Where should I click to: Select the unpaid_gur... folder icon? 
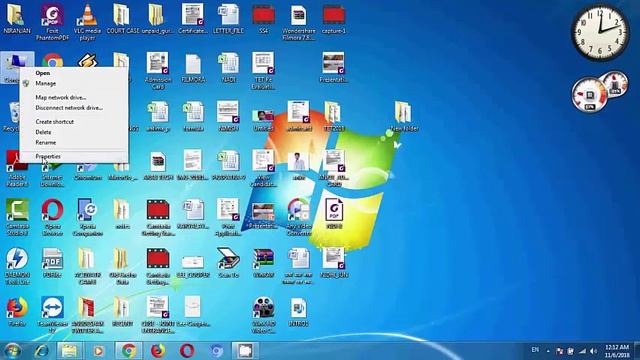158,19
